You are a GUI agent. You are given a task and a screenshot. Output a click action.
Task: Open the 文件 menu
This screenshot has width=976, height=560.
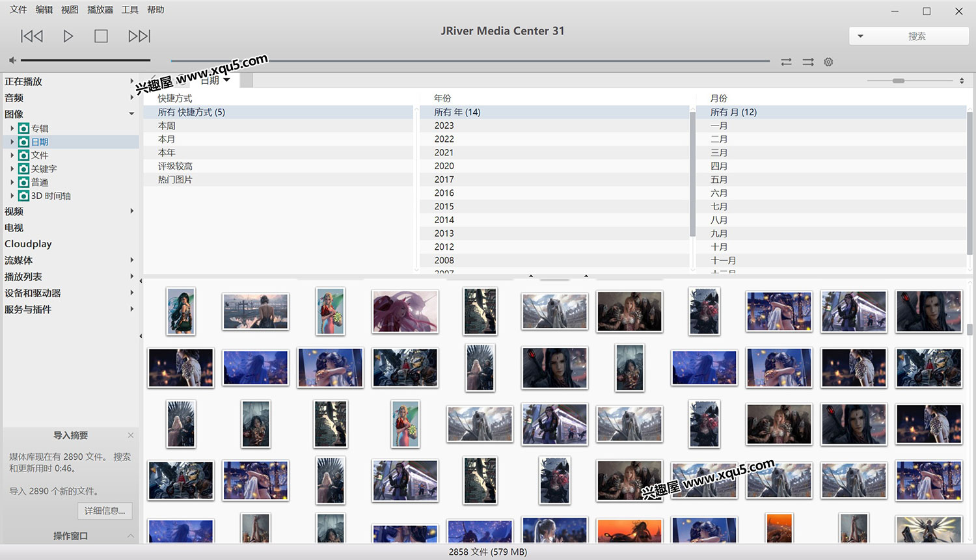pyautogui.click(x=18, y=10)
